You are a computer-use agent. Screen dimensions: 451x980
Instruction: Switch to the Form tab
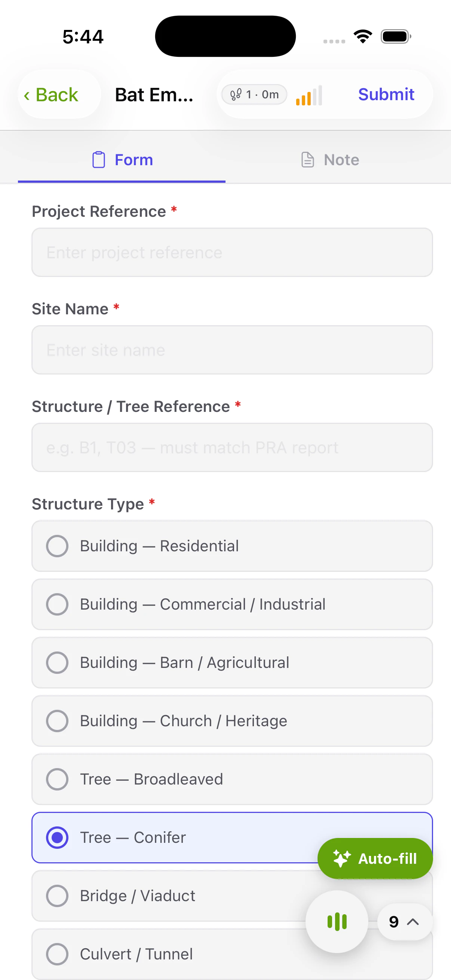(122, 160)
